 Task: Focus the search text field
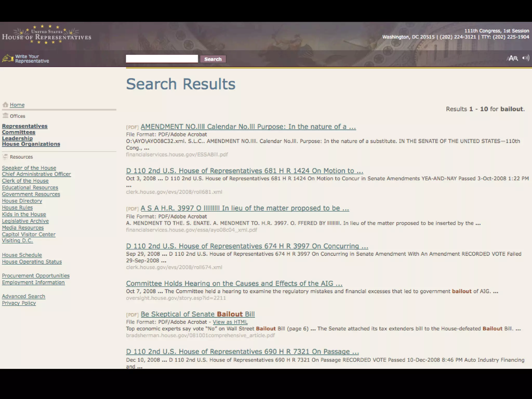[162, 59]
